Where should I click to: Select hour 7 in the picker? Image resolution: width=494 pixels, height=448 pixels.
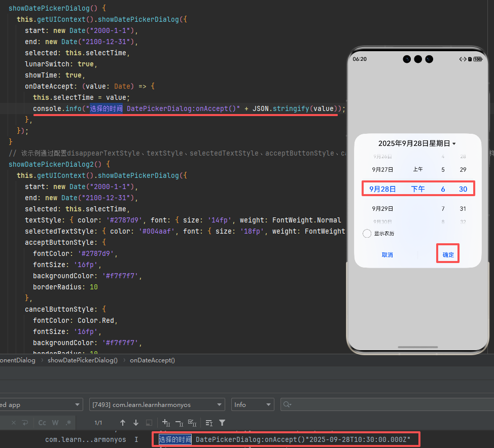coord(443,209)
